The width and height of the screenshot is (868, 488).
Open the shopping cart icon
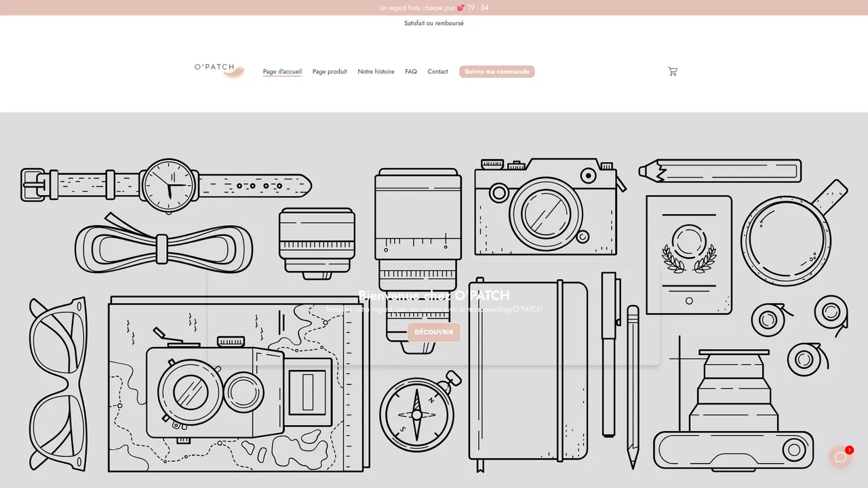673,71
